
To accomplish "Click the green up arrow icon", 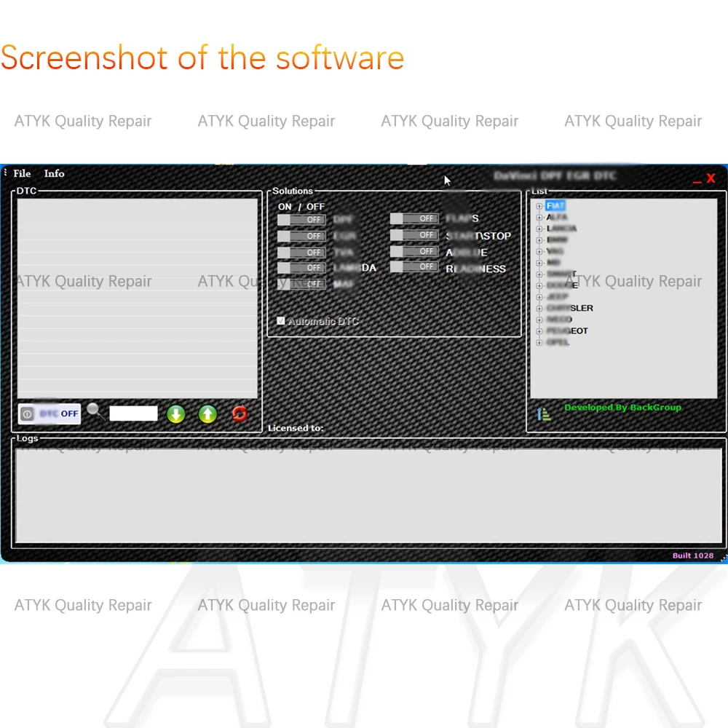I will 207,414.
